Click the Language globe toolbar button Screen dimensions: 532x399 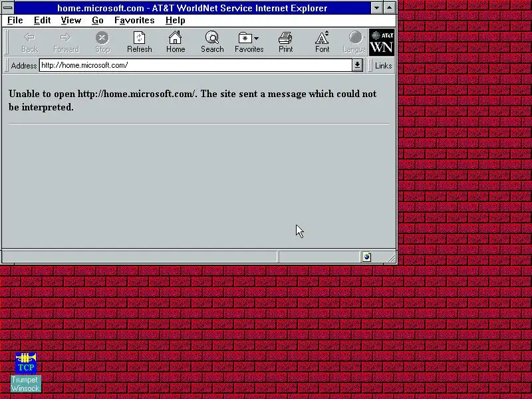[354, 42]
